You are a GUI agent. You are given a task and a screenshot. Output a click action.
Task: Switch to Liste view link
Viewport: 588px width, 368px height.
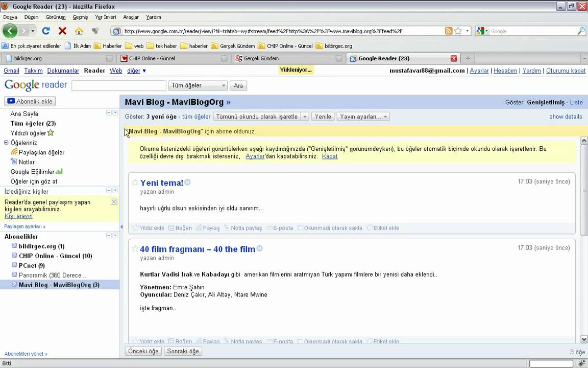(x=576, y=102)
